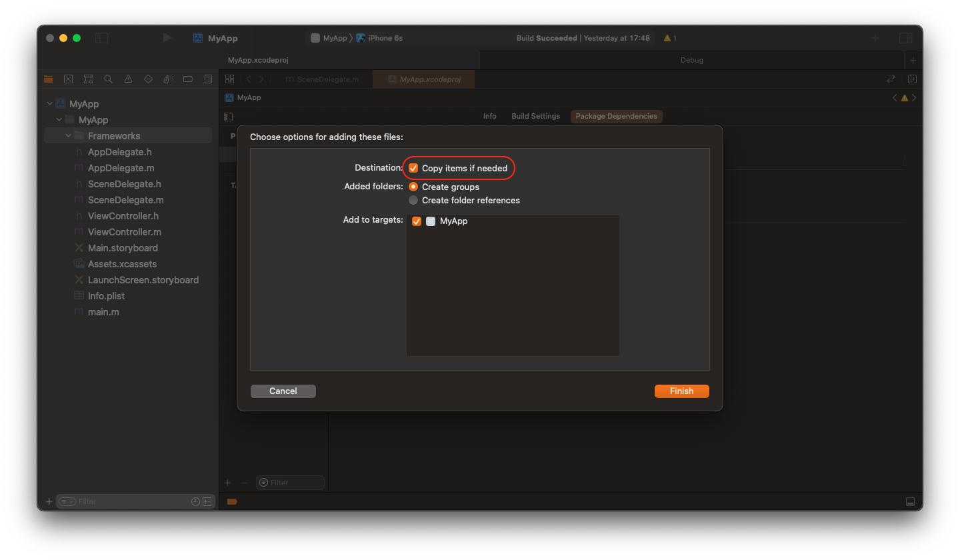The width and height of the screenshot is (960, 560).
Task: Go back in editor history
Action: click(x=249, y=79)
